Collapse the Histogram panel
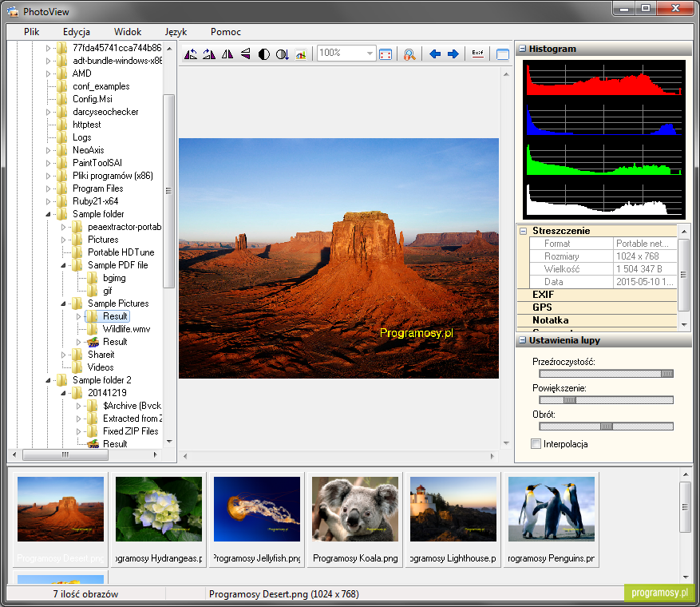The image size is (700, 607). point(522,49)
